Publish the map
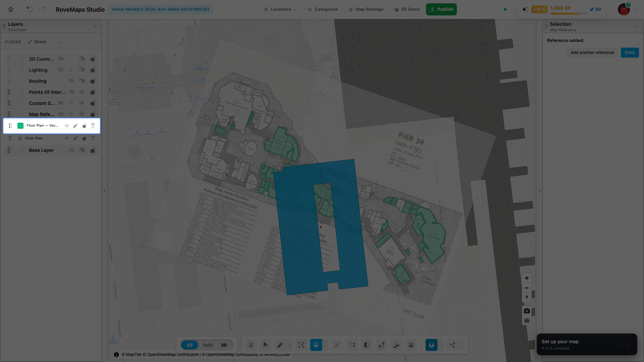Viewport: 644px width, 362px height. (441, 9)
